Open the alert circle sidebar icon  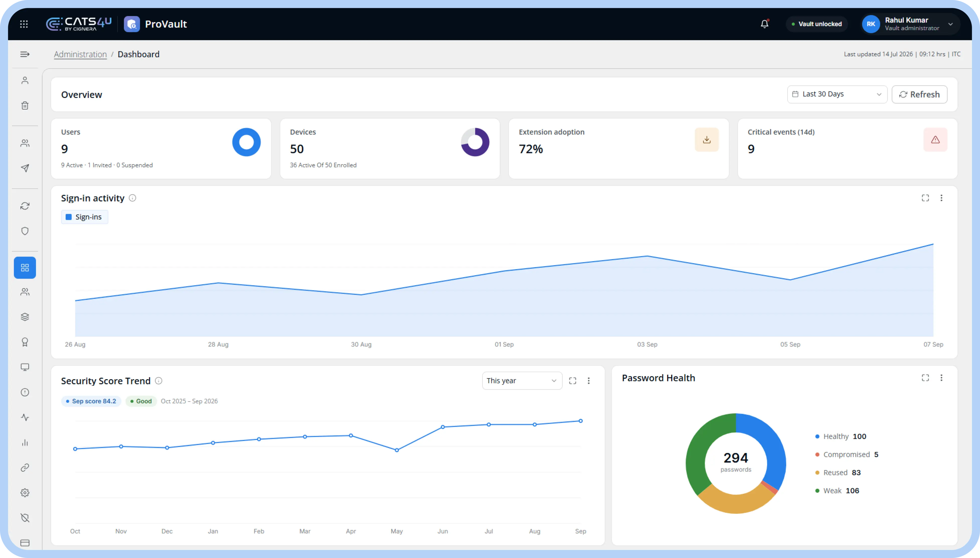point(25,392)
